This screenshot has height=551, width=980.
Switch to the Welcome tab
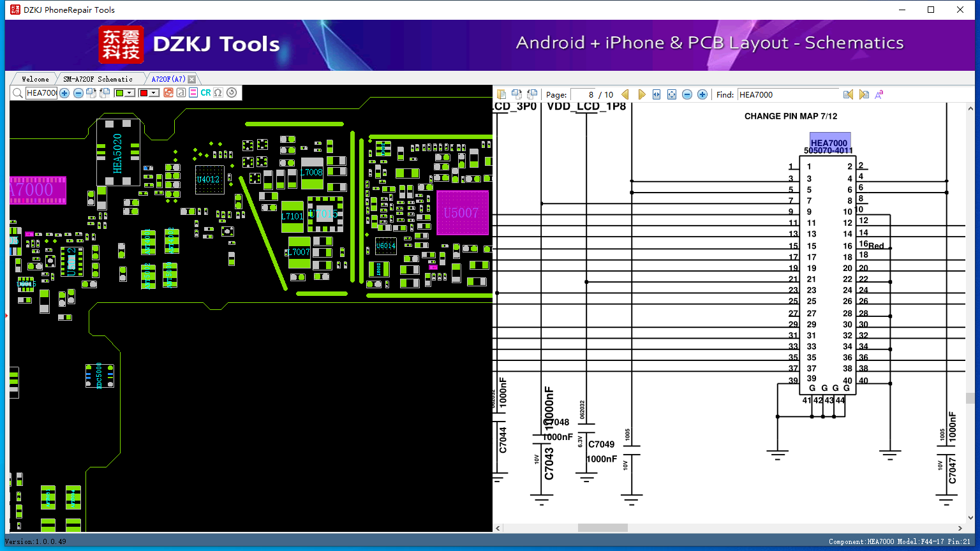click(x=35, y=79)
